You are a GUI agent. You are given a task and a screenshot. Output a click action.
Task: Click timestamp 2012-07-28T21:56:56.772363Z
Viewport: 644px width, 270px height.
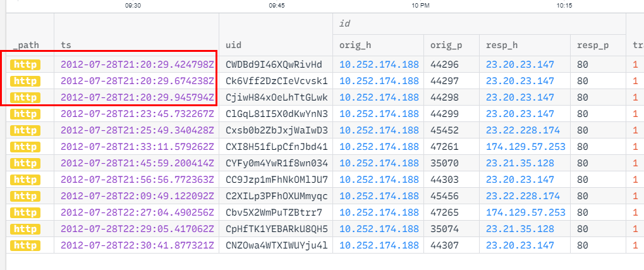click(x=138, y=180)
